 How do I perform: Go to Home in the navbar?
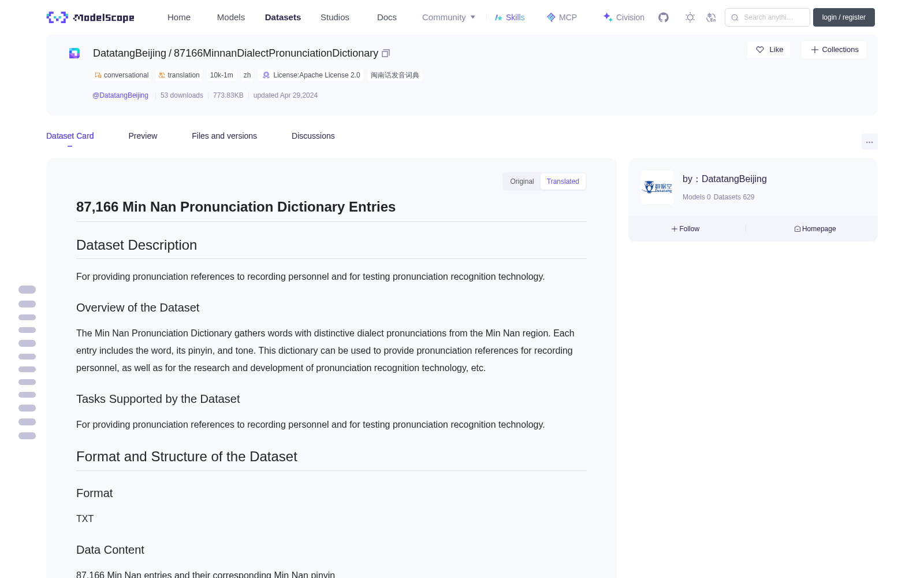point(179,17)
